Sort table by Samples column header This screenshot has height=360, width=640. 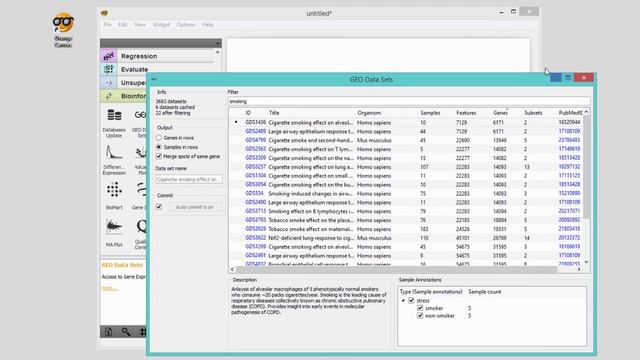point(430,113)
